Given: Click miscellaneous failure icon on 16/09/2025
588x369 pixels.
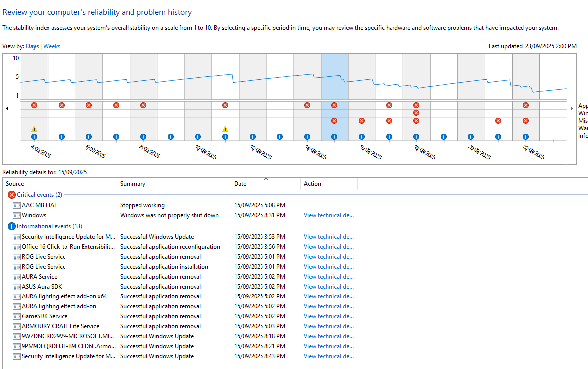Looking at the screenshot, I should click(362, 121).
